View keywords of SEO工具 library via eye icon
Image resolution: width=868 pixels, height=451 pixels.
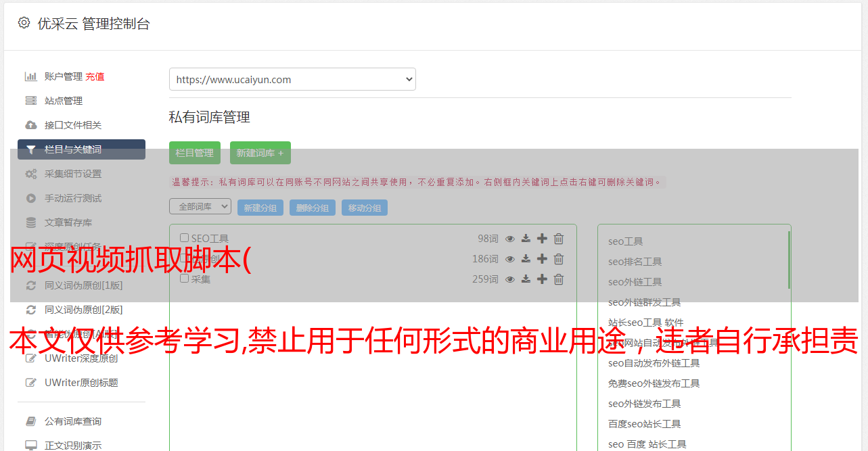(510, 239)
